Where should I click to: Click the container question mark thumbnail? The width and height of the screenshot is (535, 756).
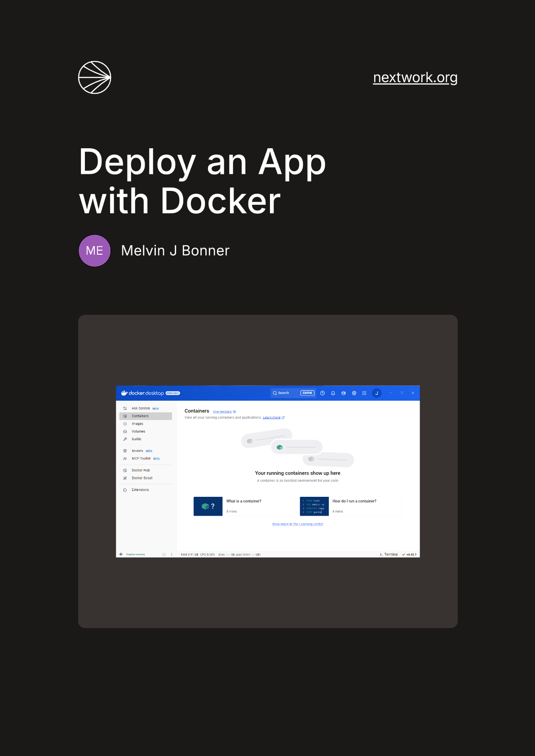208,506
